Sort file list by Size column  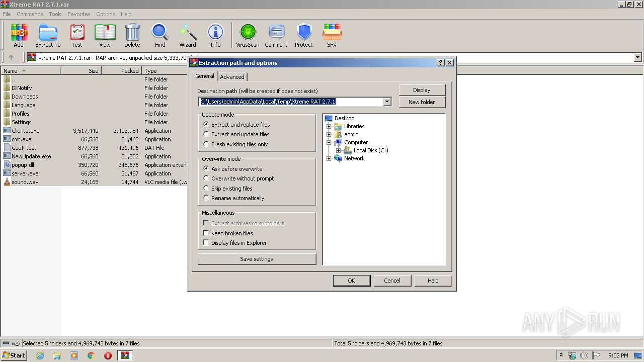click(x=82, y=71)
